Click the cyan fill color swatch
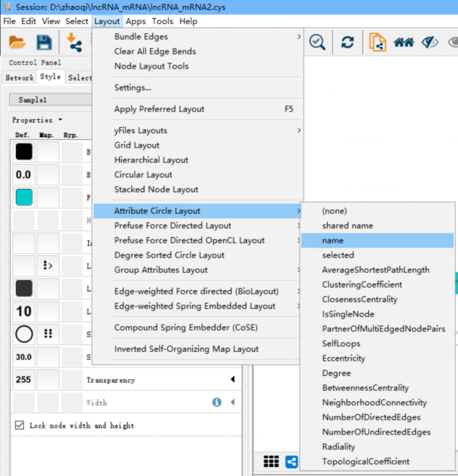The width and height of the screenshot is (458, 476). tap(24, 197)
